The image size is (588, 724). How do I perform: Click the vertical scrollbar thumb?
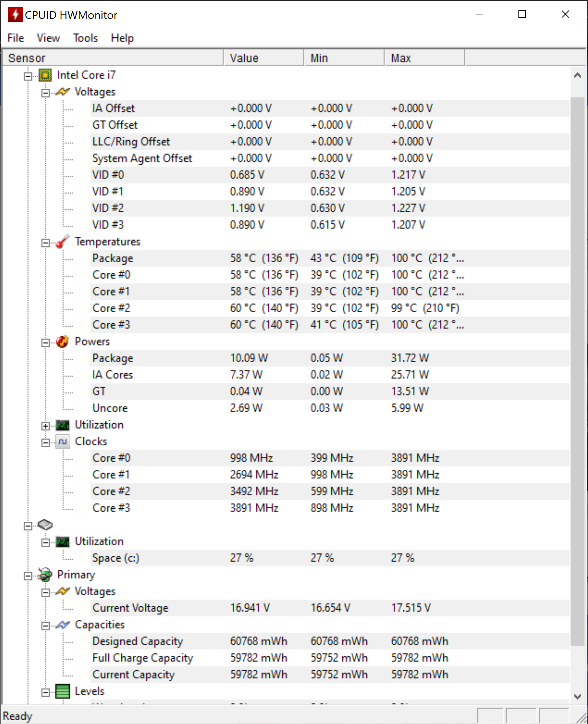pos(577,371)
